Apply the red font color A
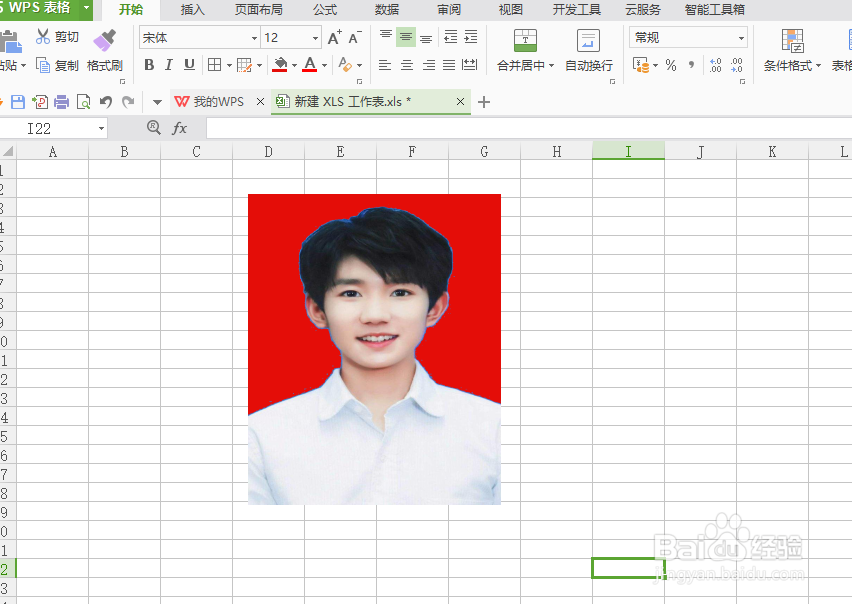 [310, 65]
